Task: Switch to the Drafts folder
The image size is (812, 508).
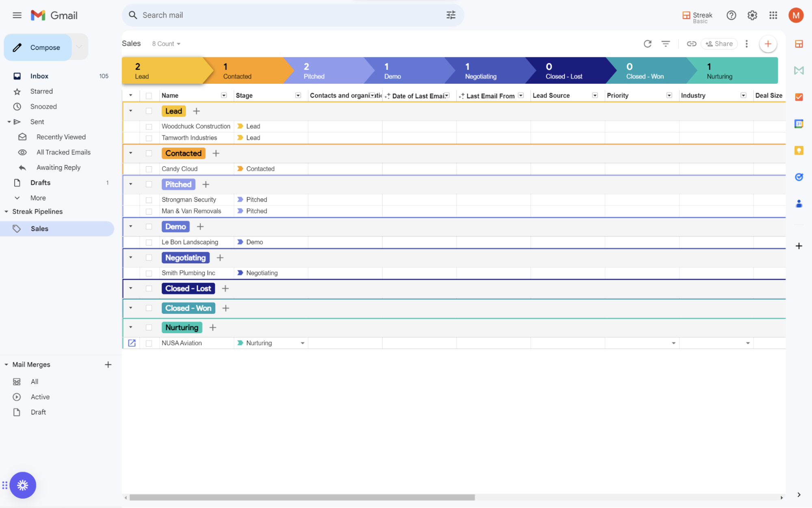Action: (x=41, y=182)
